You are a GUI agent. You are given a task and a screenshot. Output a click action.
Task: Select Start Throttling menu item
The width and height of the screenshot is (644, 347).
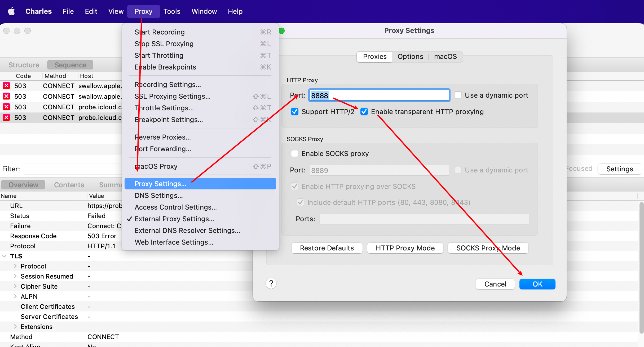pyautogui.click(x=200, y=55)
